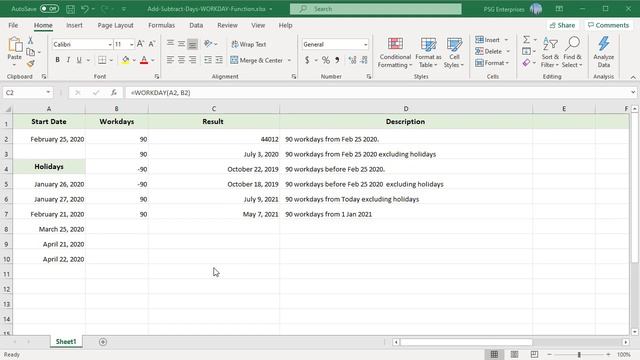
Task: Click the Search box in title bar
Action: (x=376, y=9)
